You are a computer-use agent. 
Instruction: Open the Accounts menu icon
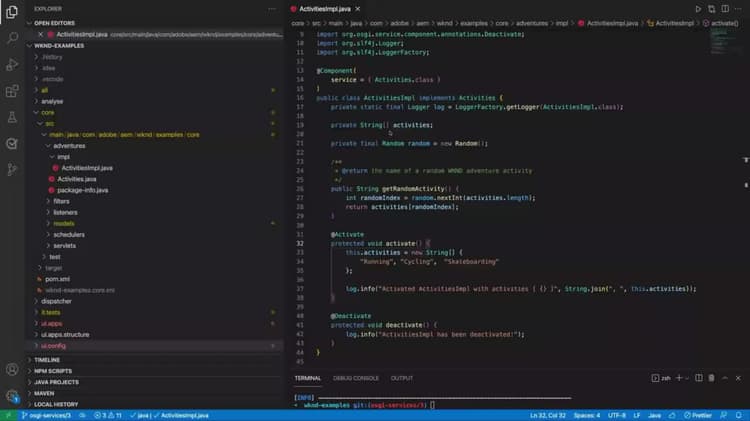[x=12, y=369]
